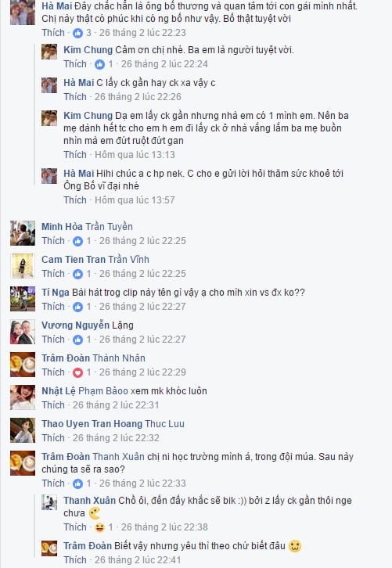The height and width of the screenshot is (568, 392).
Task: Click the heart reaction icon on Trâm Đoàn's 22:29 comment
Action: (77, 372)
